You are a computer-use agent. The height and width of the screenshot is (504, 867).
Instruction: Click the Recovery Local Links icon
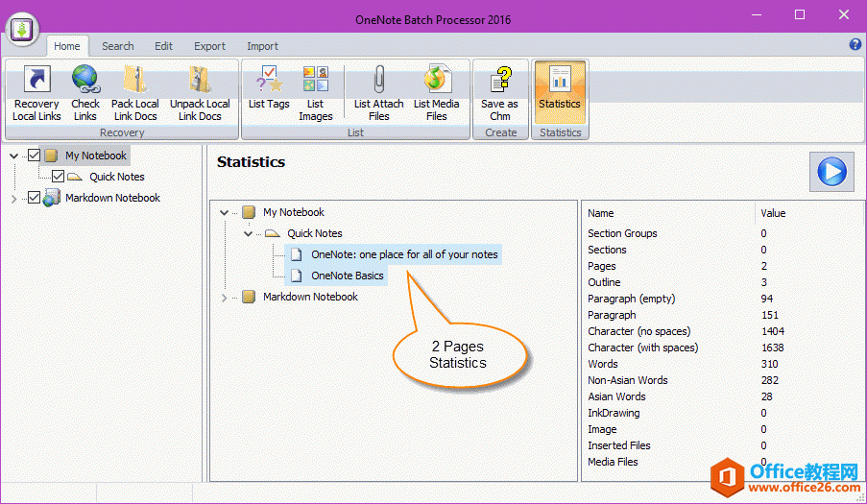point(36,80)
